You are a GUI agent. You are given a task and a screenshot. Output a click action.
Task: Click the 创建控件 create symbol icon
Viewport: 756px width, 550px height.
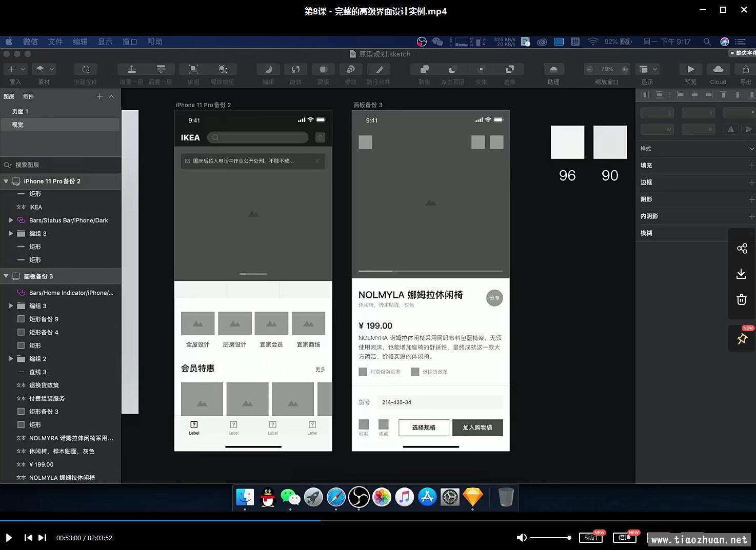pyautogui.click(x=86, y=69)
